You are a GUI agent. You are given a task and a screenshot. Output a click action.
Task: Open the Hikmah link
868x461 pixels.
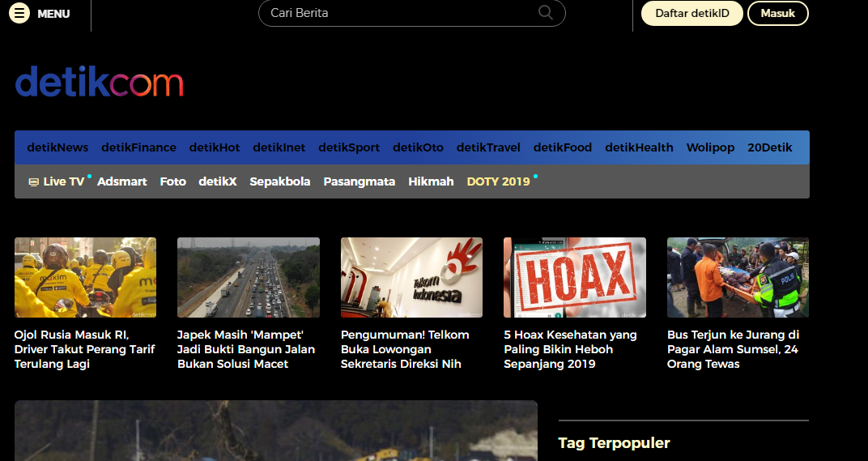[431, 181]
